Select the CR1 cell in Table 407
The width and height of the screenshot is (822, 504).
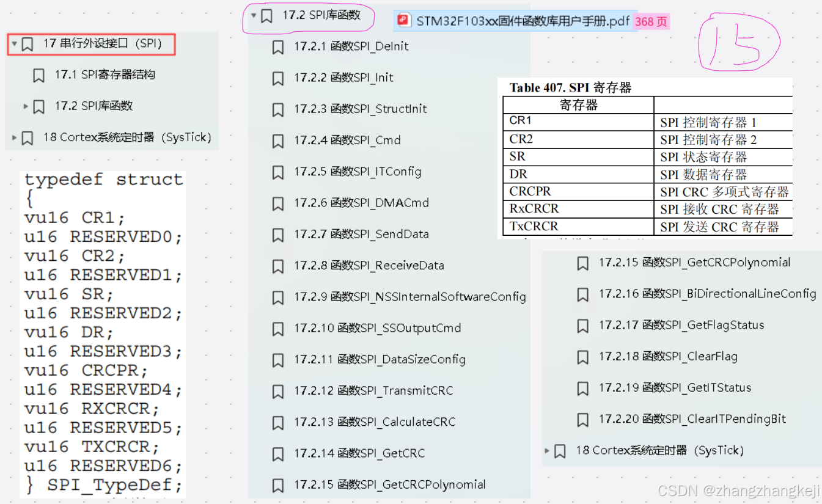click(x=578, y=121)
